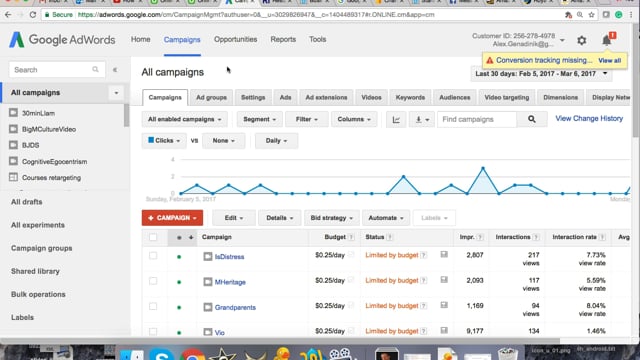Click bid simulator icon in Grandparents row
Image resolution: width=640 pixels, height=360 pixels.
[444, 305]
